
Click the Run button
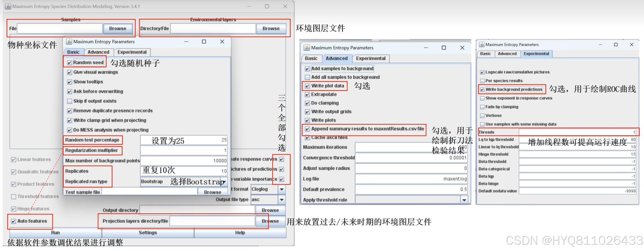tap(55, 233)
